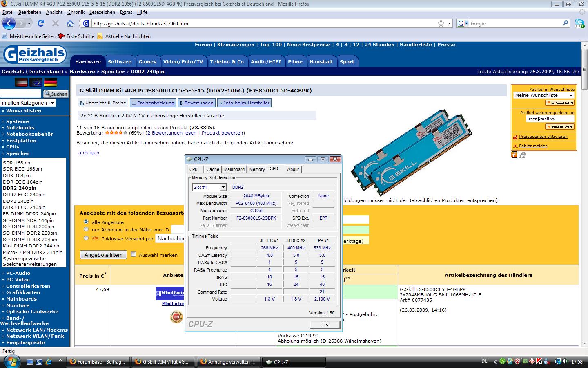Select 'Inklusive Versand per' radio button
This screenshot has height=368, width=588.
[x=86, y=238]
